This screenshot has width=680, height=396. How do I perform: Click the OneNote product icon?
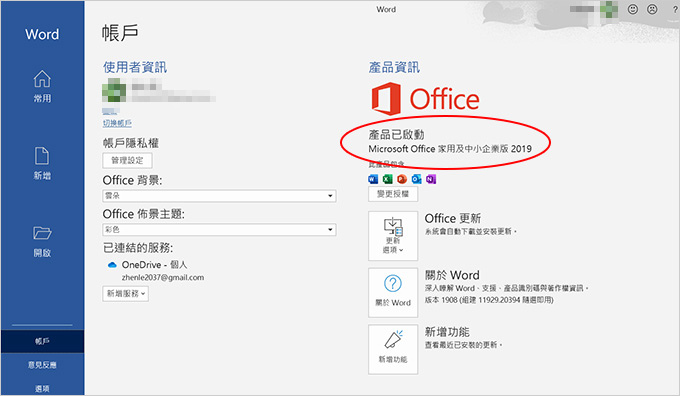pyautogui.click(x=431, y=179)
